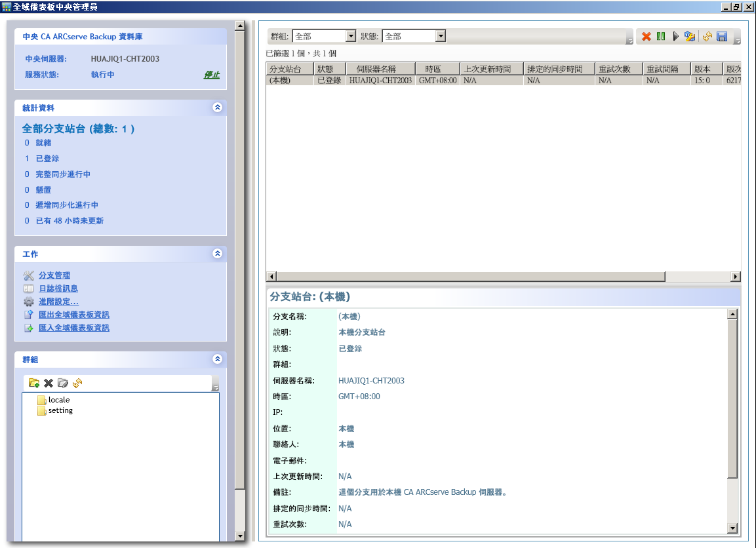Screen dimensions: 756x548
Task: Open the 狀態 filter dropdown
Action: (x=441, y=36)
